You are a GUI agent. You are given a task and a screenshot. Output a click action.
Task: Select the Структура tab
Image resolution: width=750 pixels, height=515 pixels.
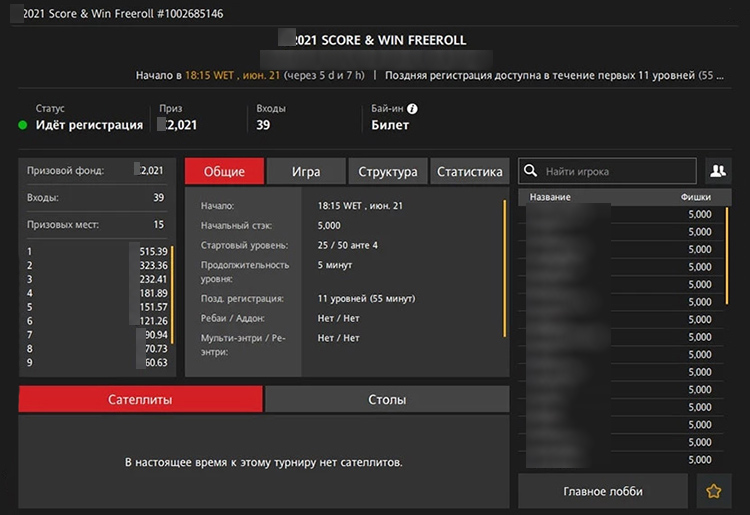click(388, 171)
